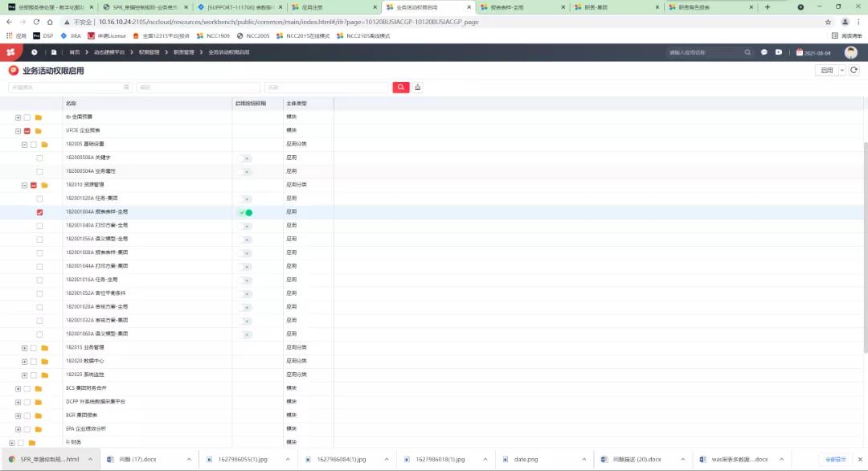
Task: Collapse the 182010 资源管理 node
Action: click(24, 186)
